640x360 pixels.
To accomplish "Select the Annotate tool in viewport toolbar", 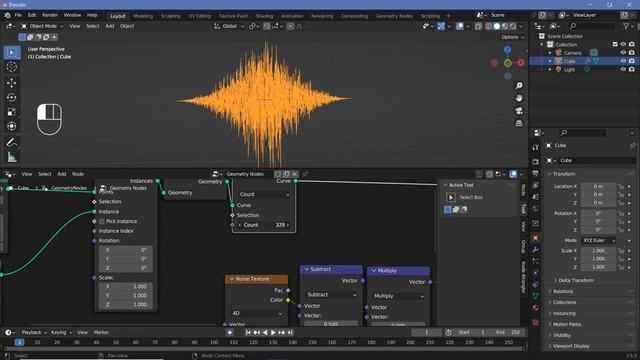I will point(11,142).
